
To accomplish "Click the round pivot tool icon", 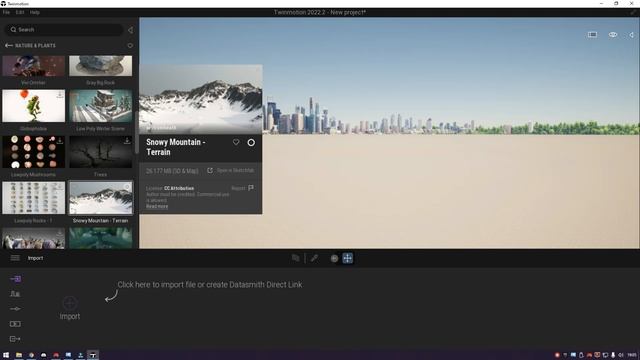I will click(334, 258).
